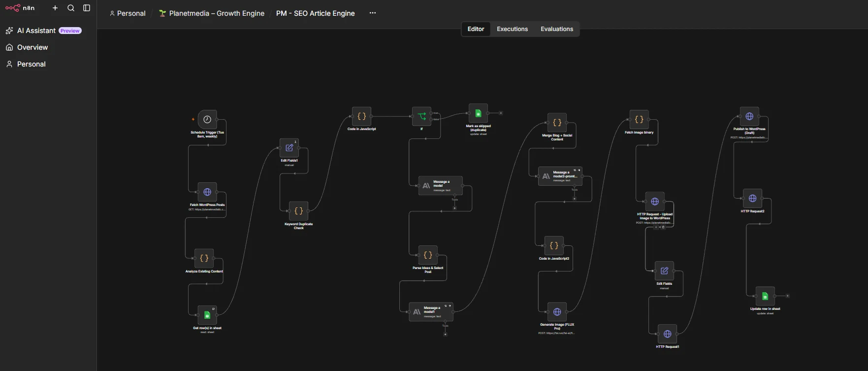
Task: Open the Upload Image to WordPress node
Action: [x=655, y=202]
